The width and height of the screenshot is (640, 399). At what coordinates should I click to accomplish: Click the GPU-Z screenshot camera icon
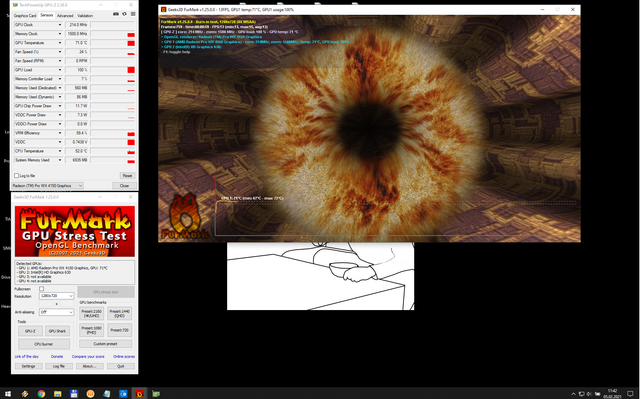click(x=116, y=14)
